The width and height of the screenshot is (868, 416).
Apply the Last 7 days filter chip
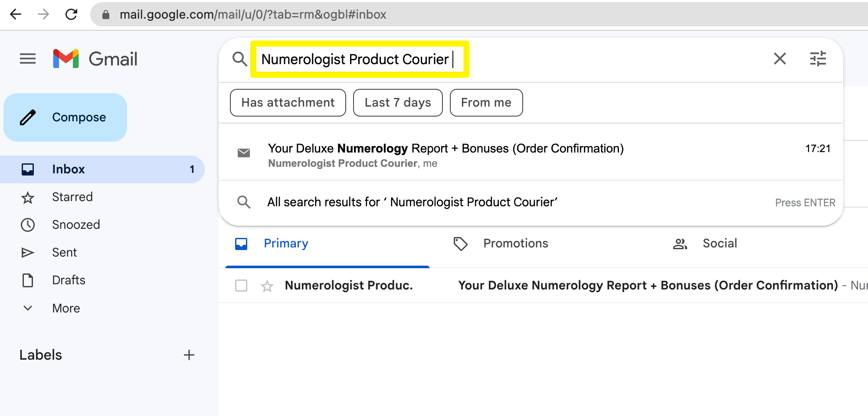click(x=398, y=103)
